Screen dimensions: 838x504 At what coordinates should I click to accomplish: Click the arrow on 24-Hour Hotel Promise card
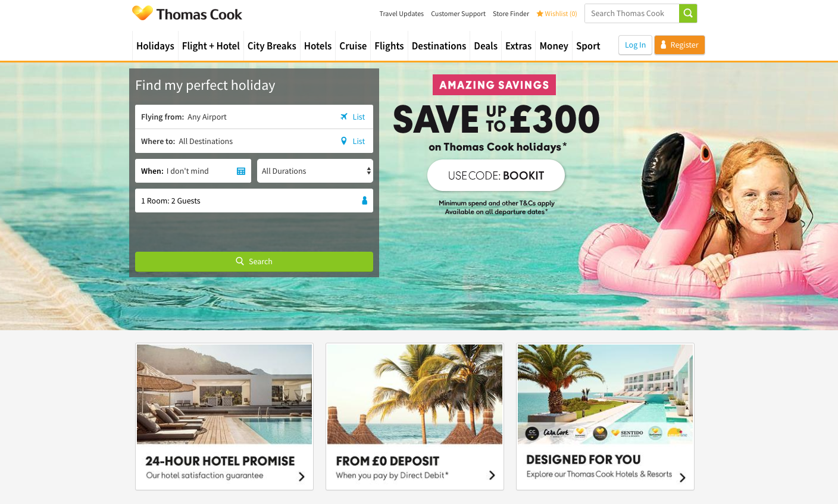point(301,477)
